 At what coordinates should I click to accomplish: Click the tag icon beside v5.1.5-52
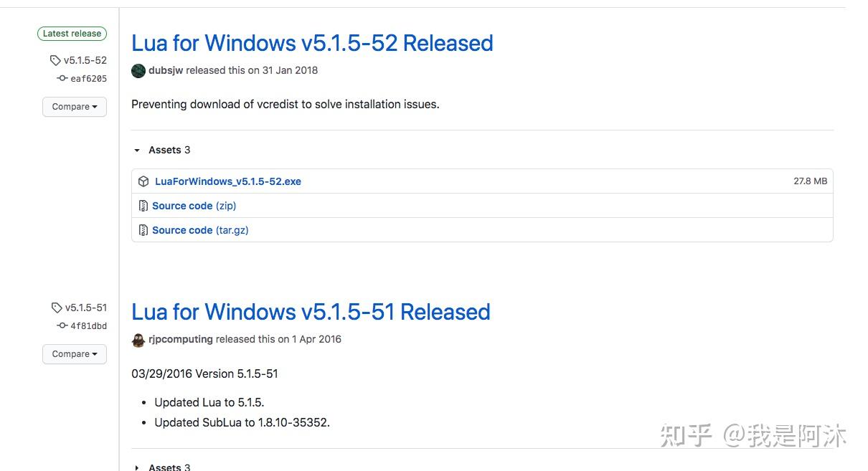(x=55, y=61)
